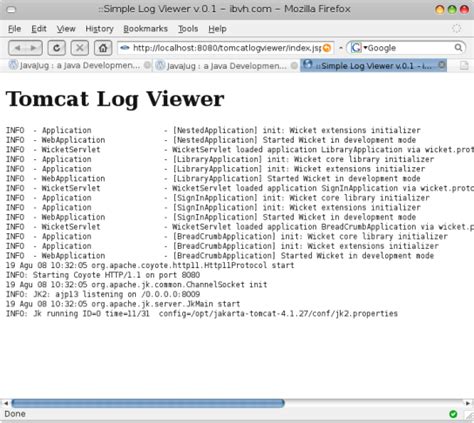Click the JkMain start log line
The image size is (474, 423).
click(123, 304)
